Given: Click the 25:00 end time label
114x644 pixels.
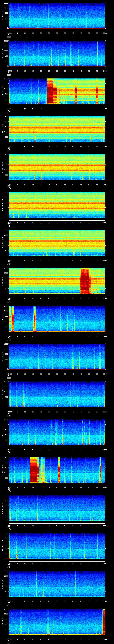Looking at the screenshot, I should (105, 109).
